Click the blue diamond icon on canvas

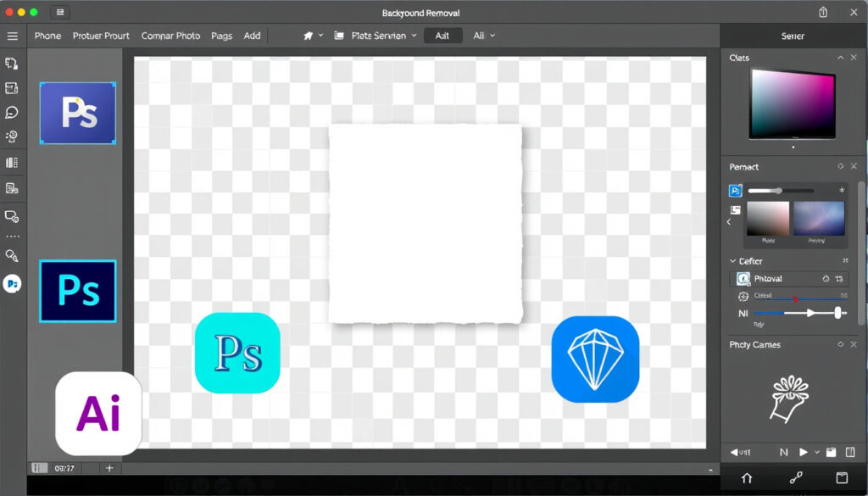[x=595, y=359]
